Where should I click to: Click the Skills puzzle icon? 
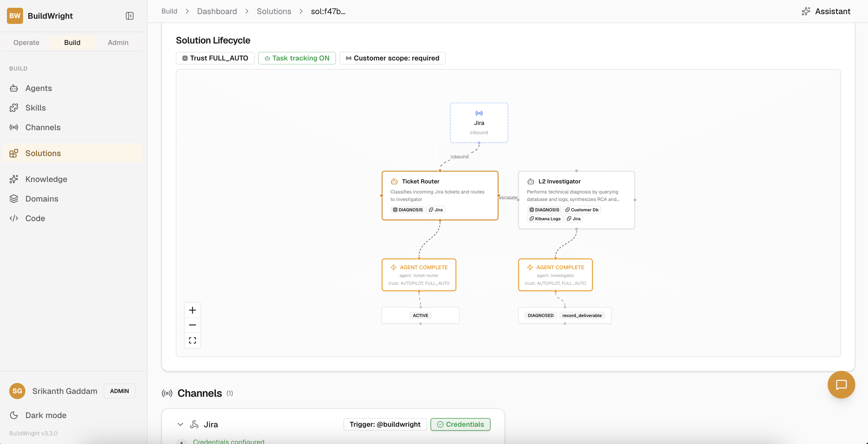click(x=14, y=108)
